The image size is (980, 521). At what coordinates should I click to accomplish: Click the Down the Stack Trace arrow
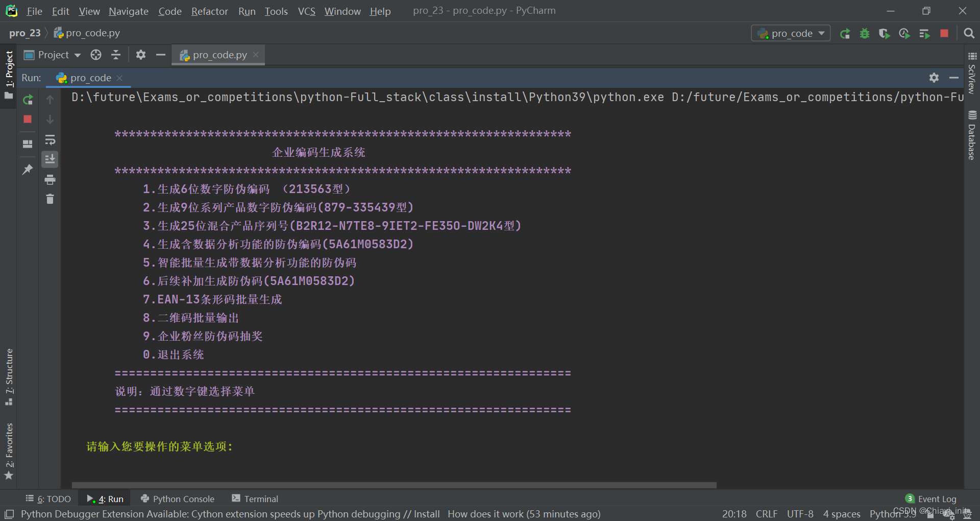50,120
